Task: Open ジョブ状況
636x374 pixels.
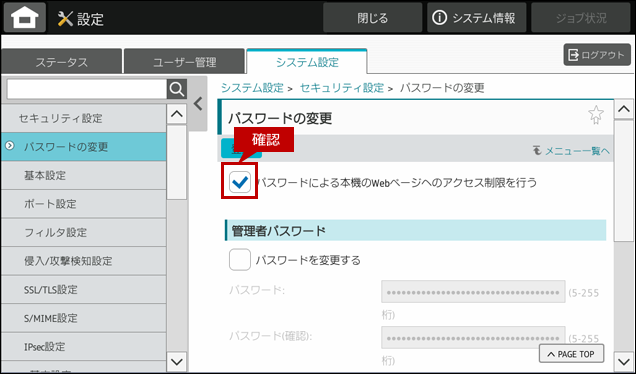Action: [x=581, y=18]
